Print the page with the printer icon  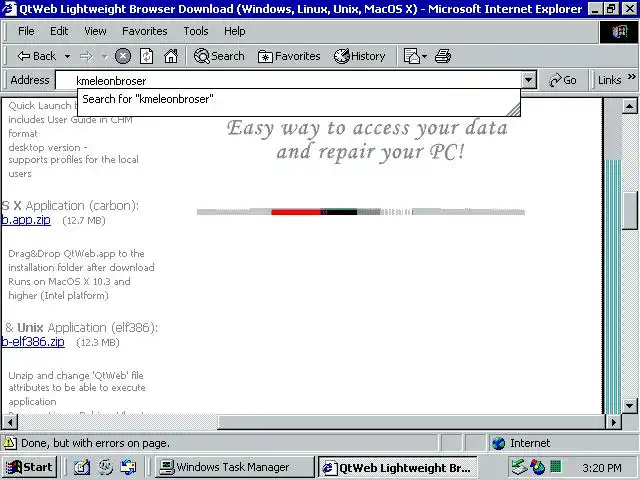pyautogui.click(x=443, y=56)
